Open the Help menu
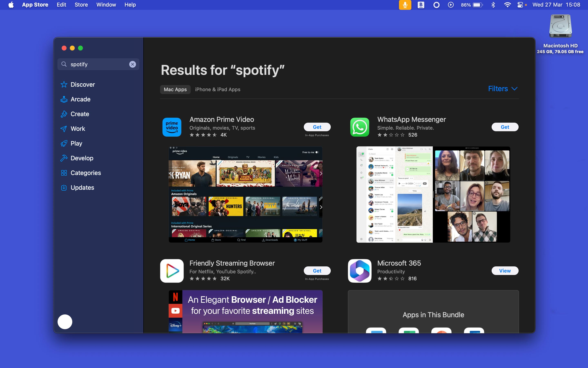The image size is (588, 368). coord(130,5)
